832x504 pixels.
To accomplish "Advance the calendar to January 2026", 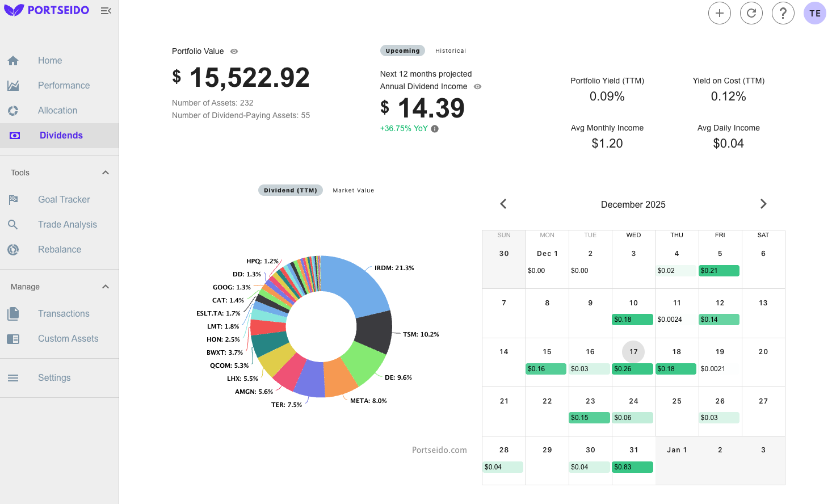I will (x=763, y=204).
